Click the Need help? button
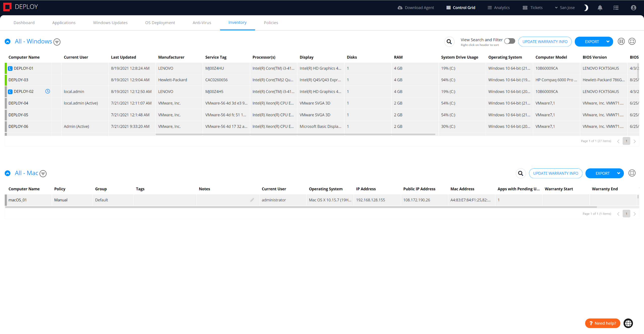 tap(602, 323)
